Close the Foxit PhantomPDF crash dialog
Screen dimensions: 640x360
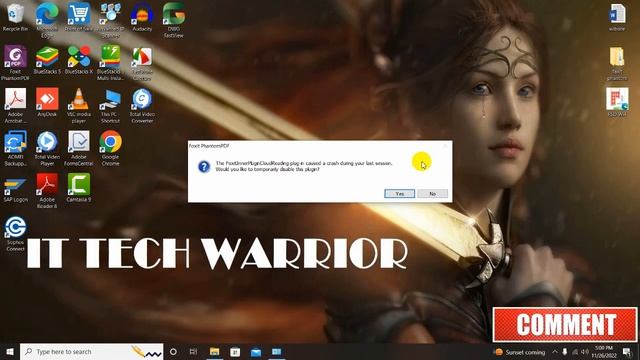(x=445, y=146)
